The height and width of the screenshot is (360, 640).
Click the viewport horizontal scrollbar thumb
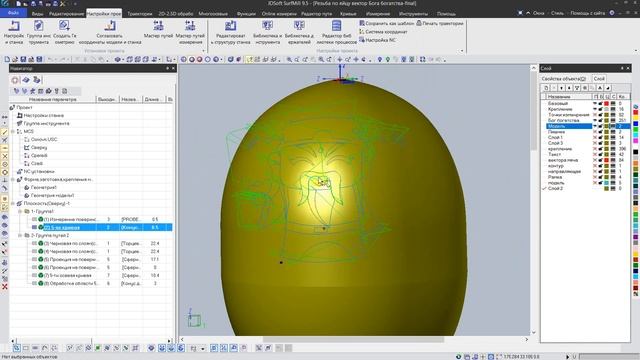[x=353, y=339]
